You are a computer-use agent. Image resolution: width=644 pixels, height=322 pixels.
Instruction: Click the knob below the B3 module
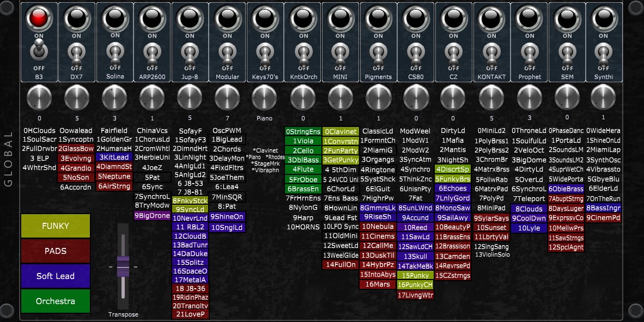click(39, 98)
